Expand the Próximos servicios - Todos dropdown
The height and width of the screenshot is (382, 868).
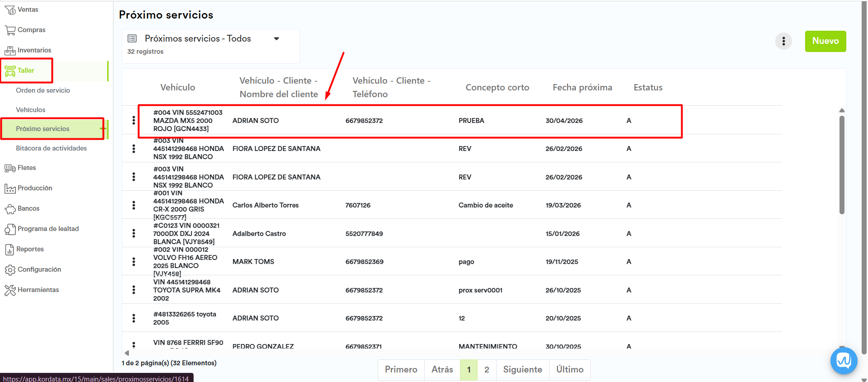[x=276, y=38]
